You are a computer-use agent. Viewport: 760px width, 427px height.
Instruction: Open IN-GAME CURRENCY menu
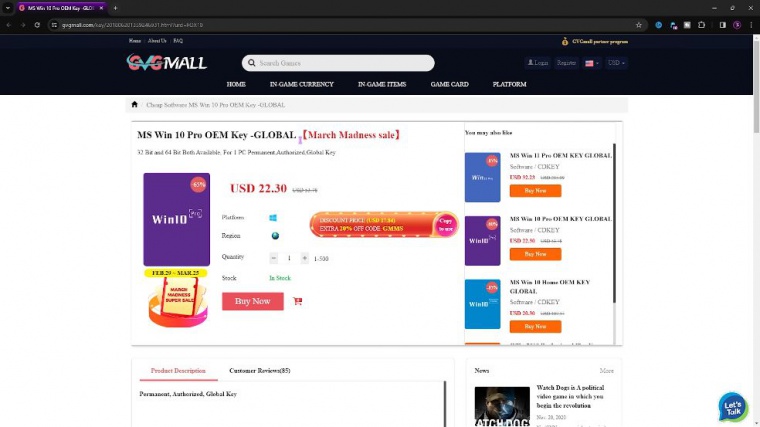(x=301, y=84)
